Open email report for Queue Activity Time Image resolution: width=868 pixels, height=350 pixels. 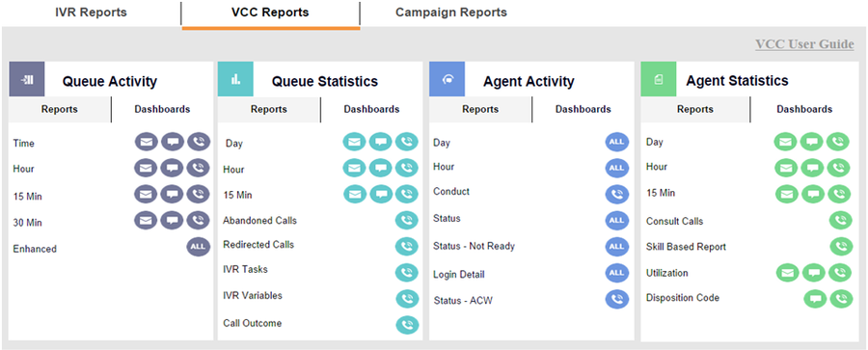pyautogui.click(x=147, y=143)
